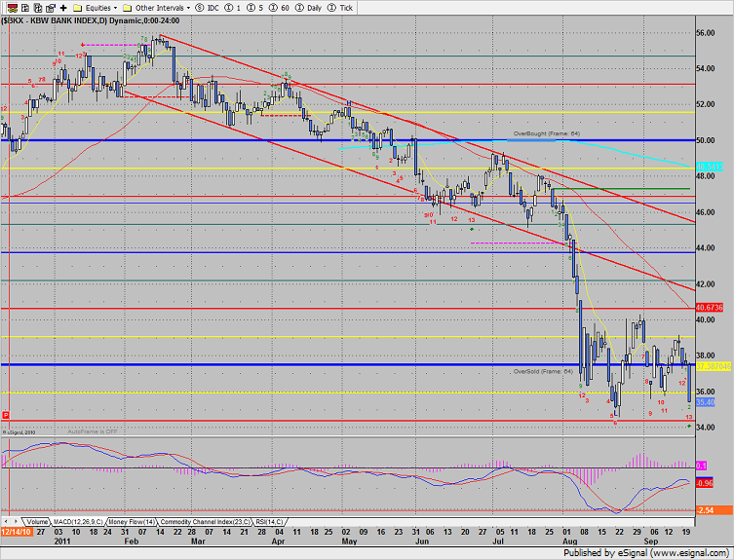Screen dimensions: 734x560
Task: Switch to the 5-minute interval
Action: pyautogui.click(x=255, y=8)
